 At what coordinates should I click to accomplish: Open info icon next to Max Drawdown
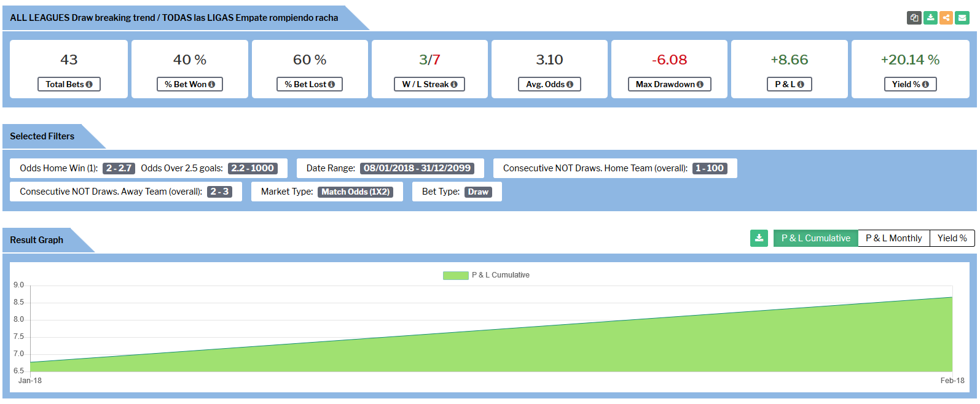tap(700, 85)
